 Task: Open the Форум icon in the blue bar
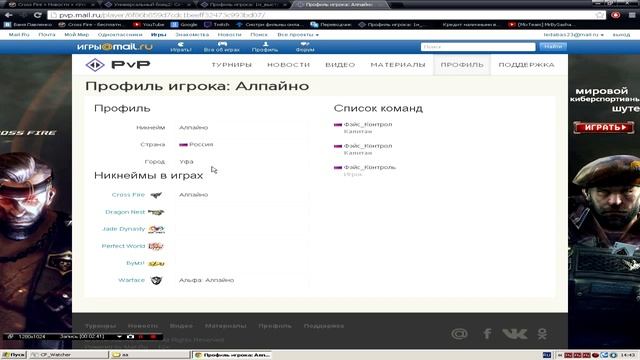(305, 47)
